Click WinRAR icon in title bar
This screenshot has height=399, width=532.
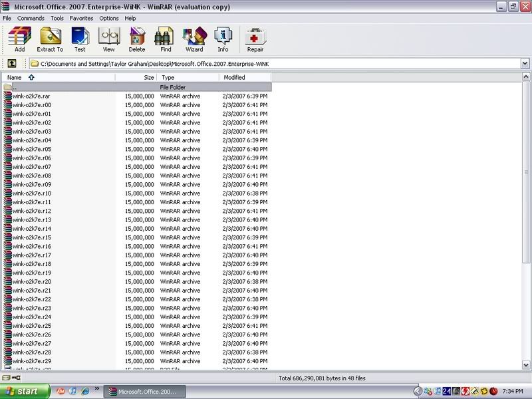pos(5,6)
